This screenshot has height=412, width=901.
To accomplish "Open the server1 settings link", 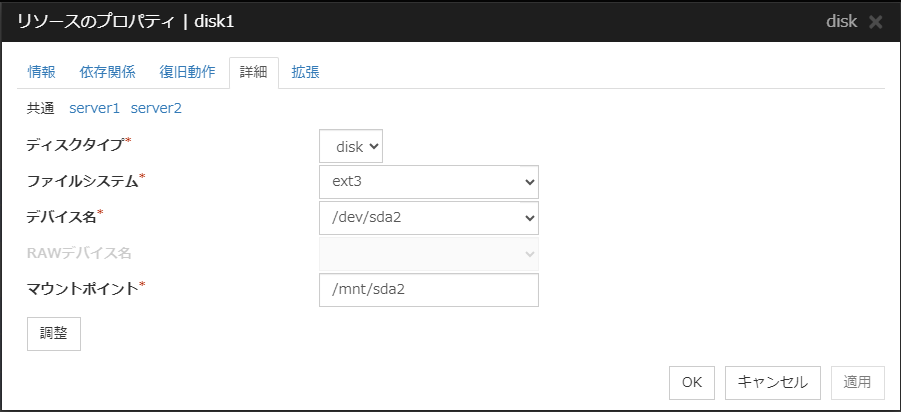I will coord(94,108).
